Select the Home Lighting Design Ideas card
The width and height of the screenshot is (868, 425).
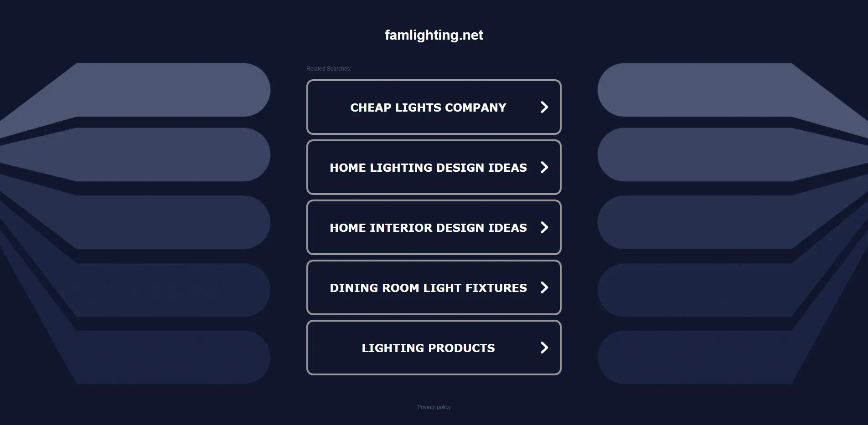coord(434,167)
